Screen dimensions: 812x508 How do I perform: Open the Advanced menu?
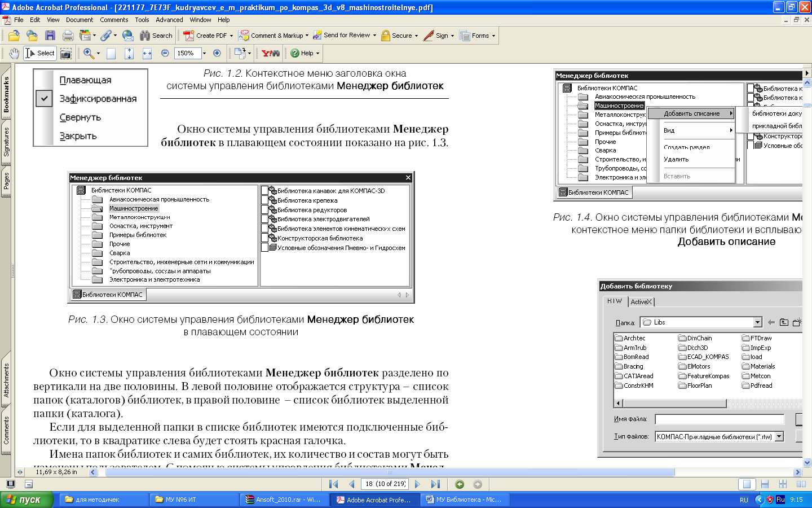point(169,20)
